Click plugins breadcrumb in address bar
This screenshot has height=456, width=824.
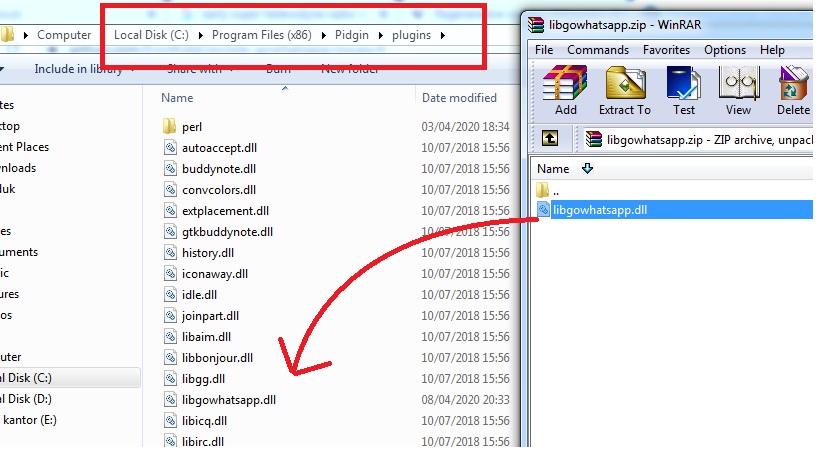pyautogui.click(x=411, y=35)
